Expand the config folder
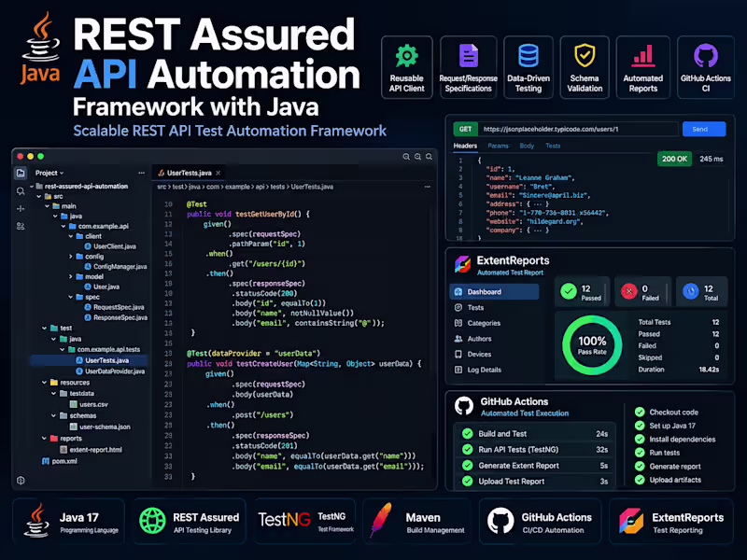747x560 pixels. click(71, 256)
